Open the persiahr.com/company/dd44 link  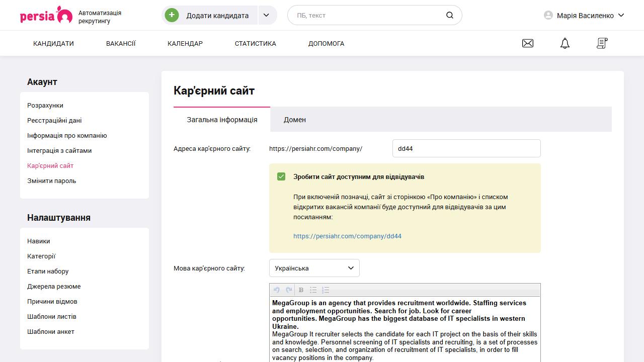pos(347,236)
